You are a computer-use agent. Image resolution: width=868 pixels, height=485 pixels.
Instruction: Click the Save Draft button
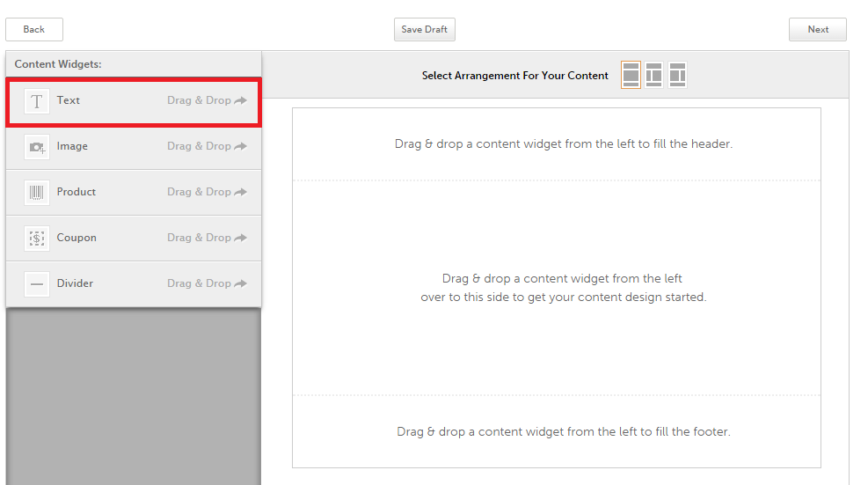pos(424,30)
